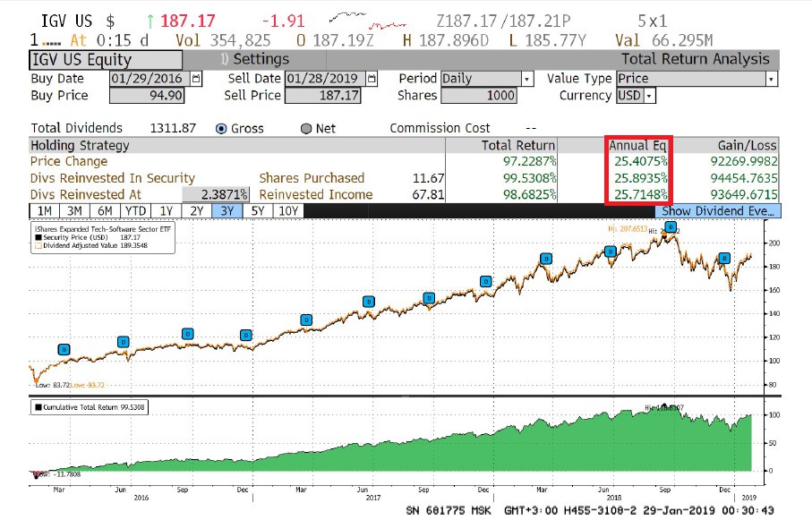The image size is (812, 520).
Task: Click Total Dividends value 1311.87
Action: pos(173,129)
